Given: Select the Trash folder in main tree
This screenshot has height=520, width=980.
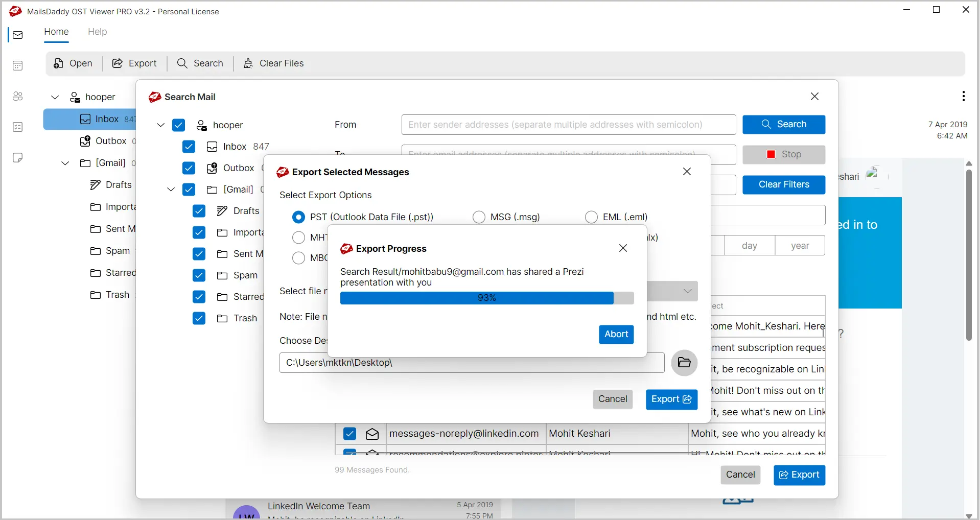Looking at the screenshot, I should tap(110, 295).
